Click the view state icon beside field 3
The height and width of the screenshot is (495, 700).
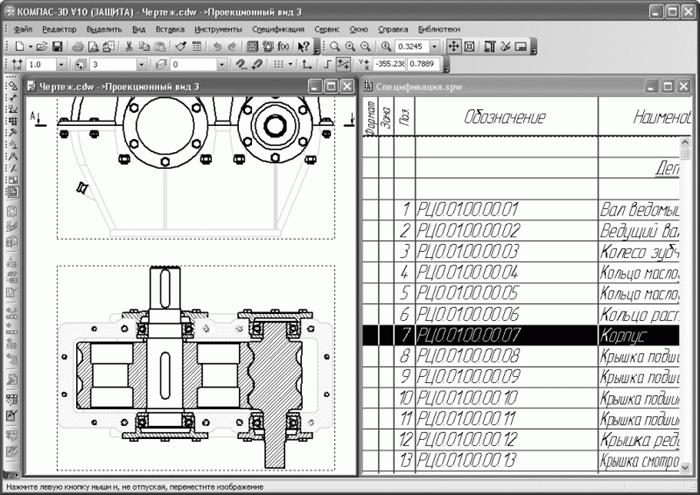(x=80, y=64)
